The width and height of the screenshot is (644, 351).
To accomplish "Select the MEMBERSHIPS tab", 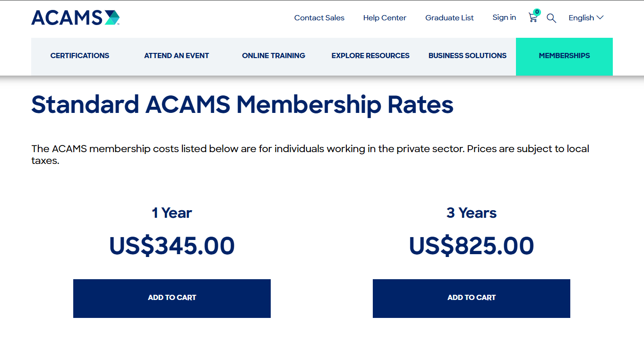I will tap(564, 55).
